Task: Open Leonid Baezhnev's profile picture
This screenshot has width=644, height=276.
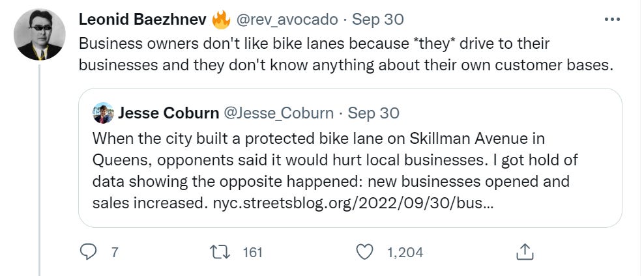Action: [x=39, y=35]
